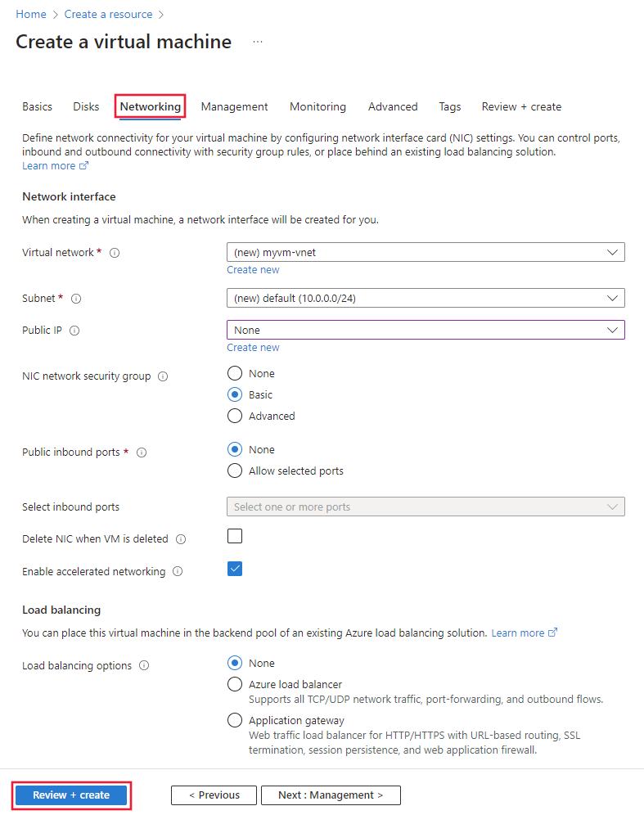Disable accelerated networking
The image size is (644, 824).
[x=235, y=569]
